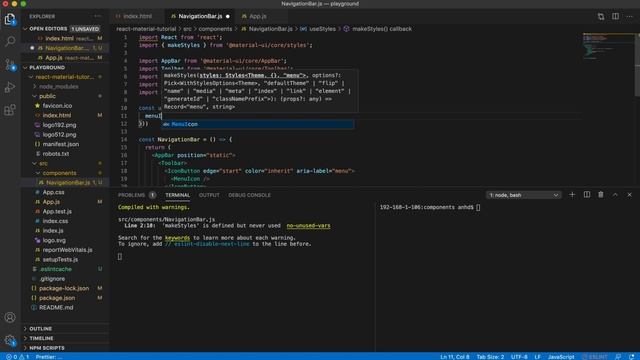
Task: Click the feedback icon in status bar
Action: point(618,357)
